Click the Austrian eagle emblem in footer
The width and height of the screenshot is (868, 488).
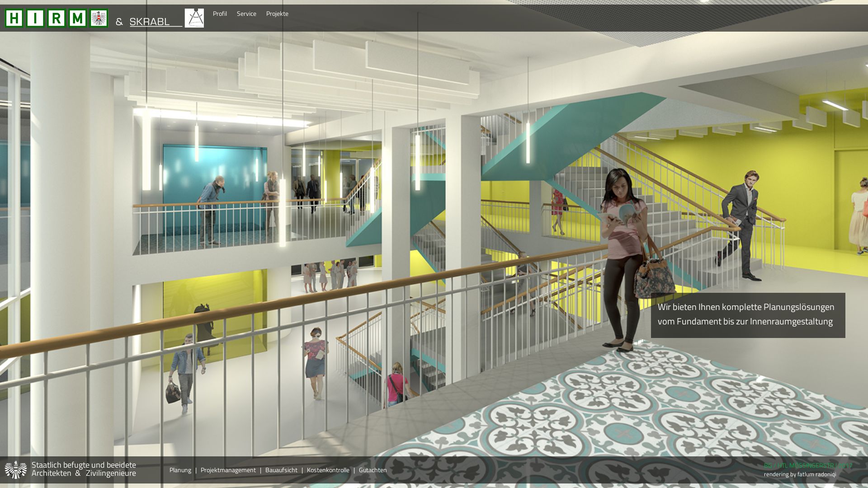[16, 470]
